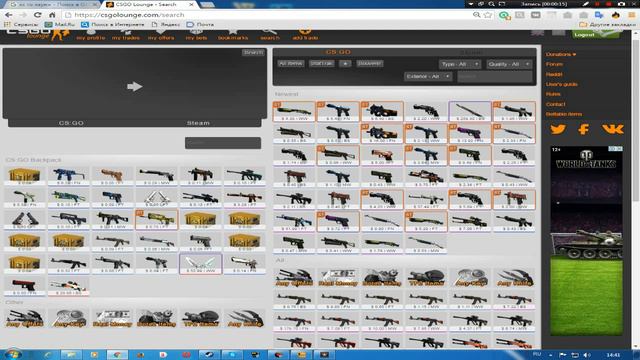The width and height of the screenshot is (640, 360).
Task: Focus the search field beside Exterior dropdown
Action: [495, 76]
